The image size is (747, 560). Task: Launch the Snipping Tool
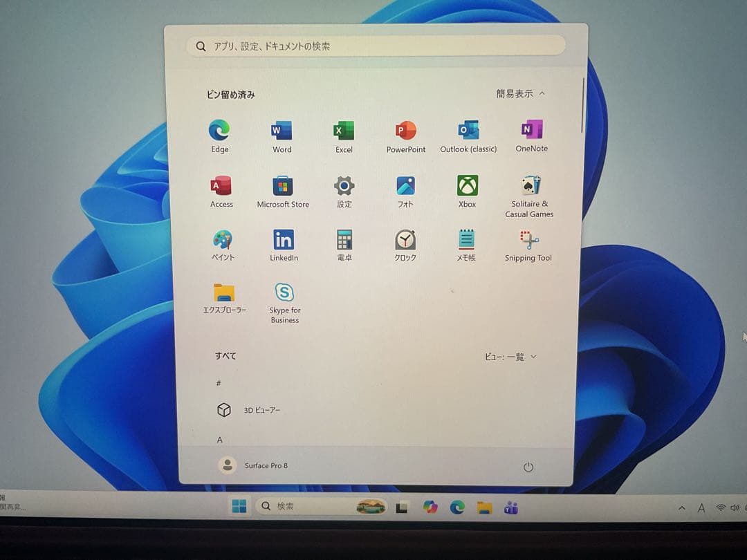[528, 245]
